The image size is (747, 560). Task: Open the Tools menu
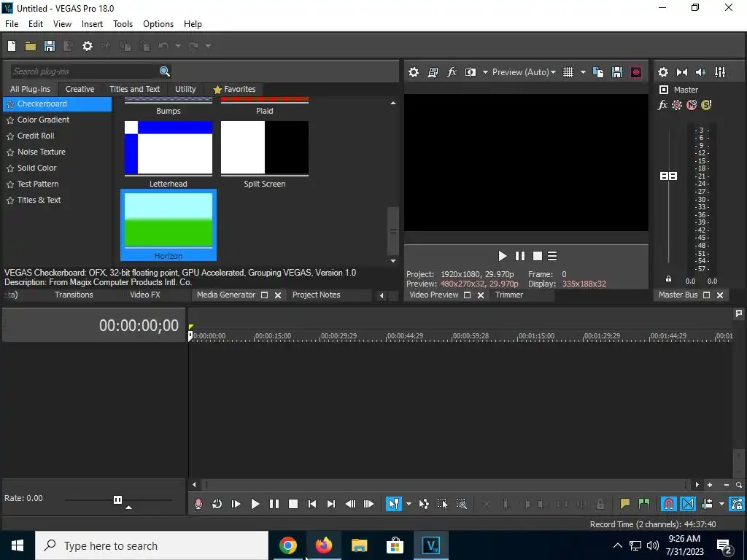123,24
